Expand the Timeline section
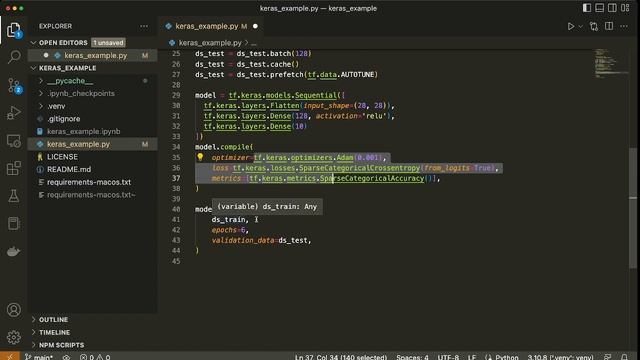Image resolution: width=640 pixels, height=360 pixels. coord(54,332)
